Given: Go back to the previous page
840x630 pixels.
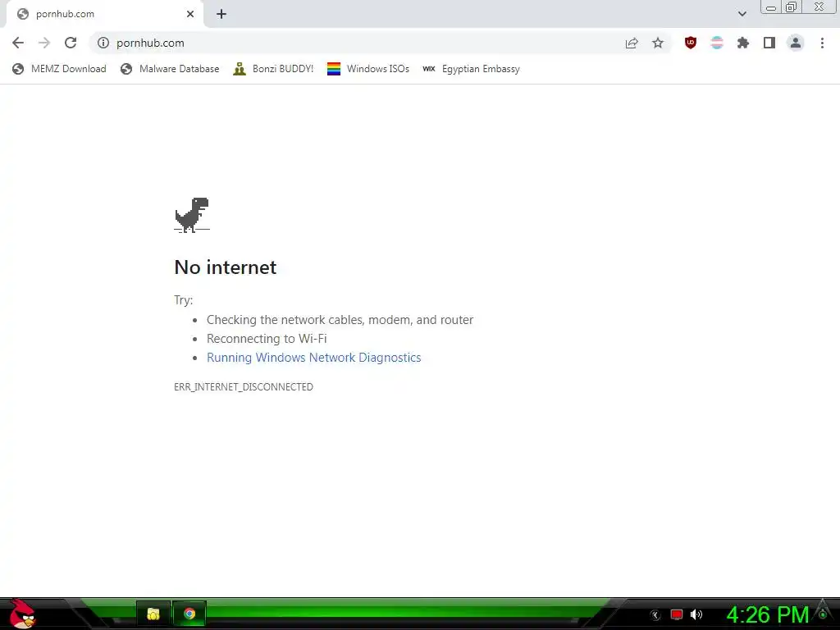Looking at the screenshot, I should click(x=18, y=43).
